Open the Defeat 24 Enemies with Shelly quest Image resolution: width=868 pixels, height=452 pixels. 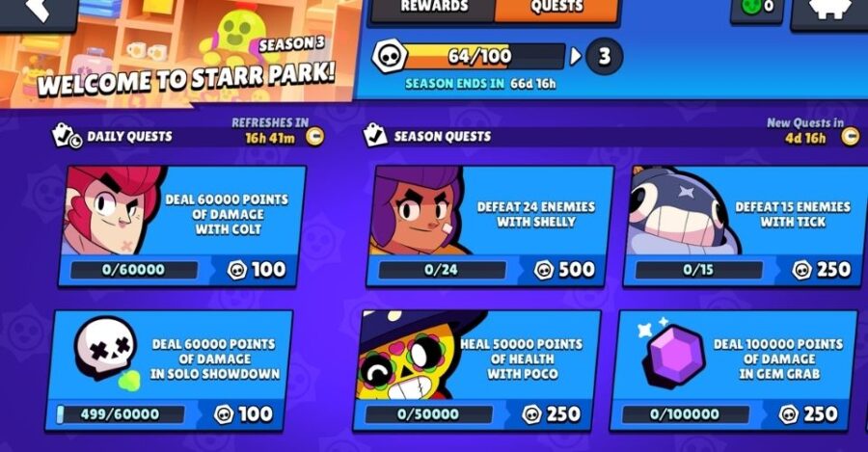pos(490,226)
